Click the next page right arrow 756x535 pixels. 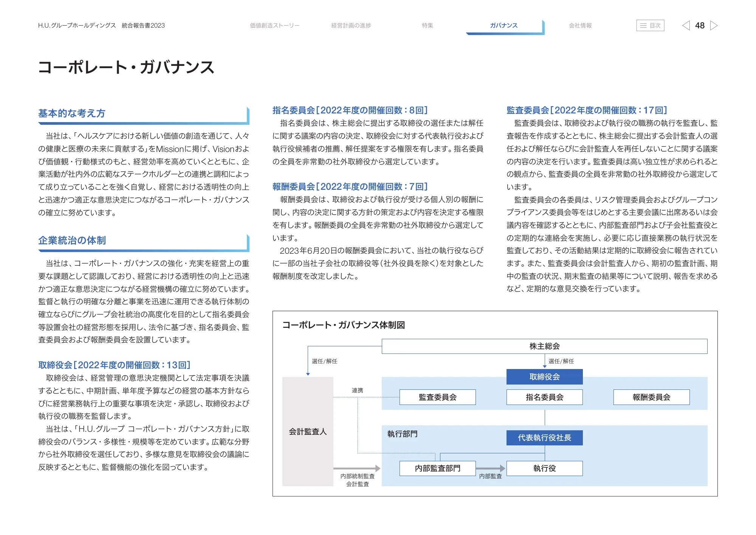pos(714,25)
